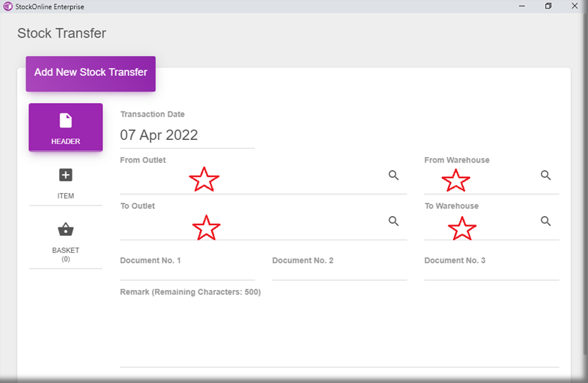The width and height of the screenshot is (588, 383).
Task: Click the HEADER document icon
Action: tap(65, 121)
